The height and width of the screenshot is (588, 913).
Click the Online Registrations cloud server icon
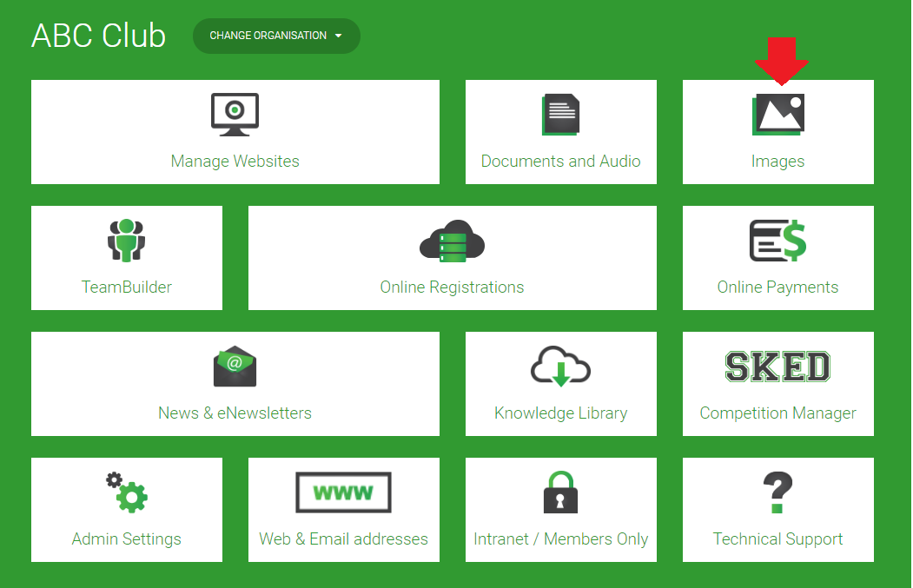(452, 241)
